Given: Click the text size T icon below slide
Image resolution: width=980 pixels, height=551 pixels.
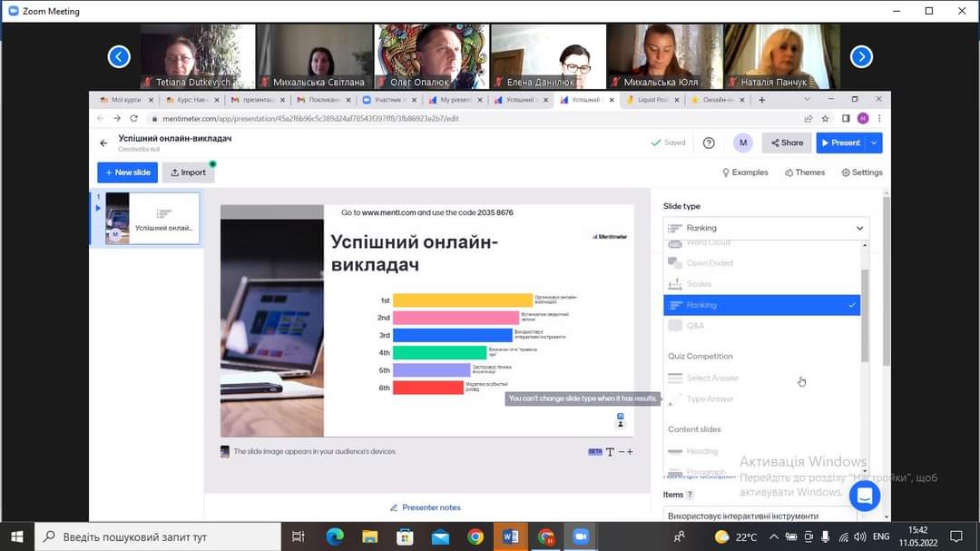Looking at the screenshot, I should pos(611,451).
